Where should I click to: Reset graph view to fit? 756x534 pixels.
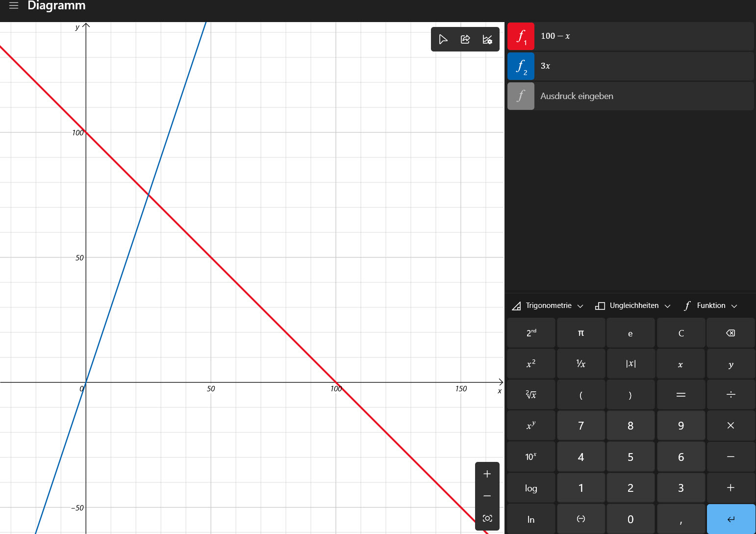point(487,518)
